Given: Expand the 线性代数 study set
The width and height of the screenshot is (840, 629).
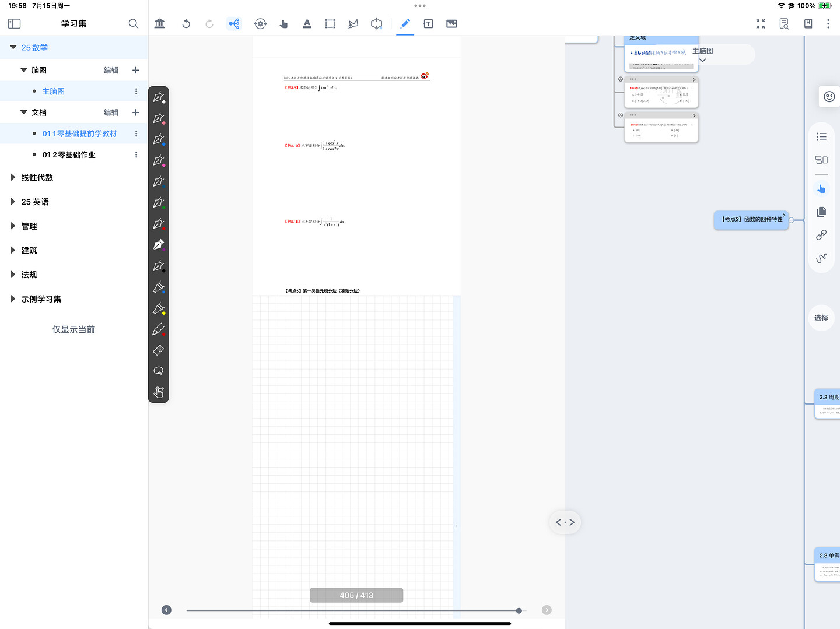Looking at the screenshot, I should (x=13, y=177).
